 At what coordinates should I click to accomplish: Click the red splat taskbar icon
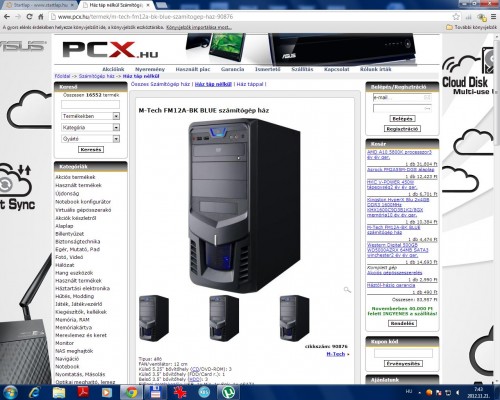coord(180,392)
